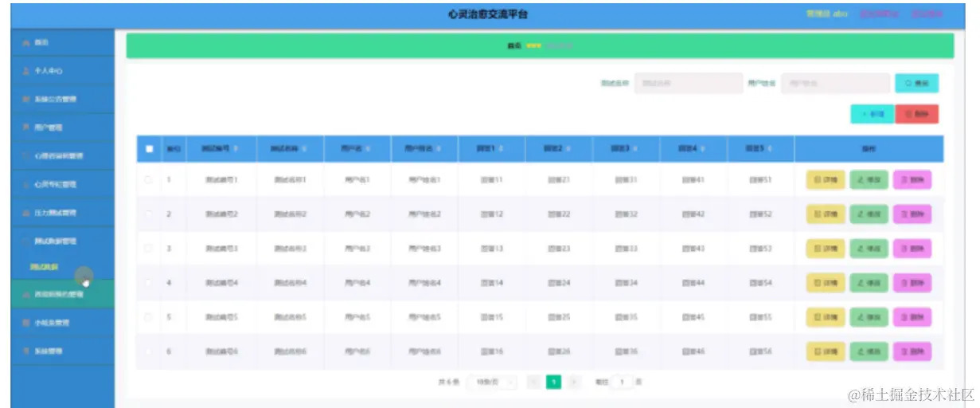Check the checkbox for row 3
Screen dimensions: 980x408
pos(149,249)
